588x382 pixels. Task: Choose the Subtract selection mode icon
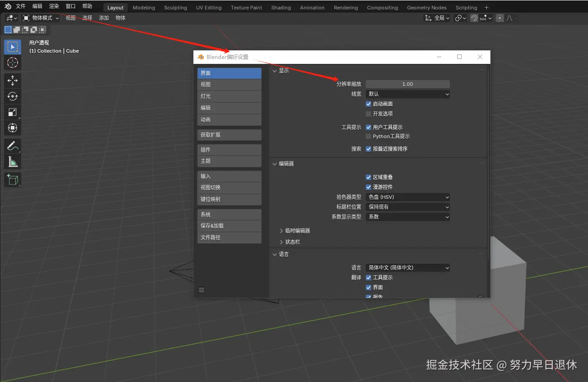click(25, 30)
